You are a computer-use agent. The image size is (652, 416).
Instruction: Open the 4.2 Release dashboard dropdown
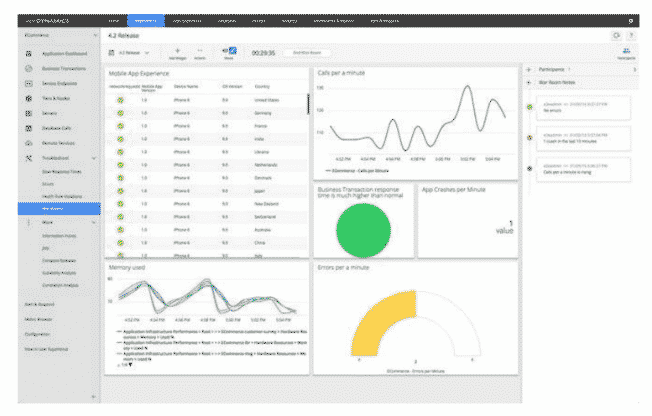[x=147, y=53]
